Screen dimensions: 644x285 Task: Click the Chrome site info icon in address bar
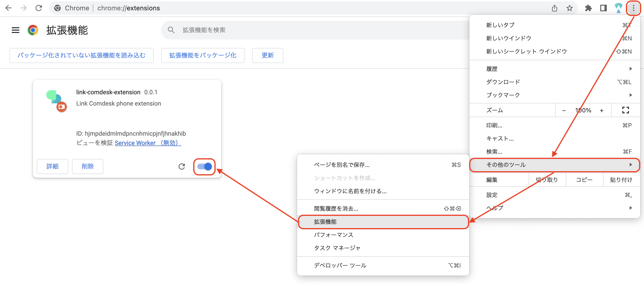point(57,8)
